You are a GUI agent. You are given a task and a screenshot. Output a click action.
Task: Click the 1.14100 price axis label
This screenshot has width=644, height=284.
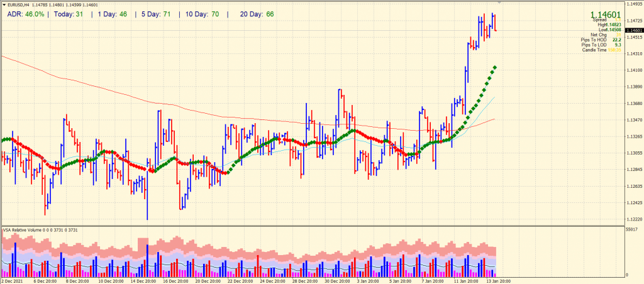pos(634,70)
